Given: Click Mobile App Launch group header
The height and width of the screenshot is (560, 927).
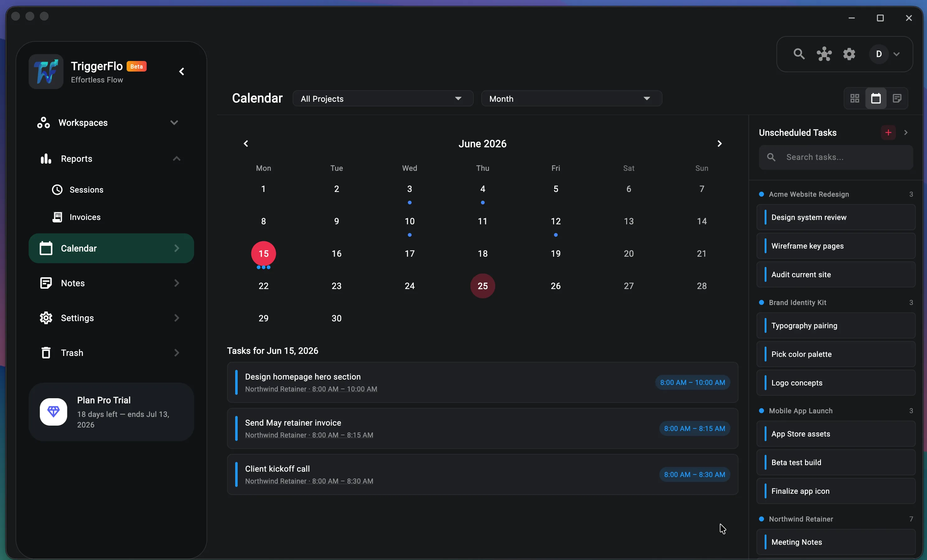Looking at the screenshot, I should (x=836, y=411).
